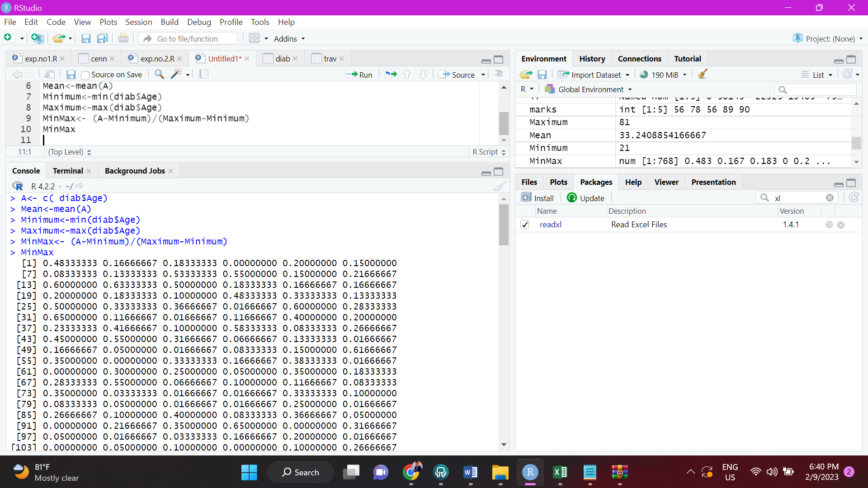Save the current script

[71, 74]
